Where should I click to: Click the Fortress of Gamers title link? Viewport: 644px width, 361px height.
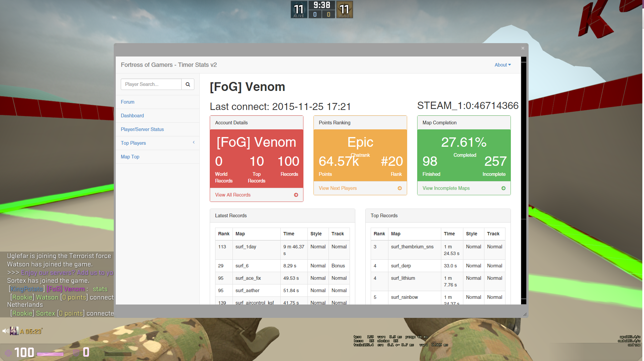click(x=169, y=65)
